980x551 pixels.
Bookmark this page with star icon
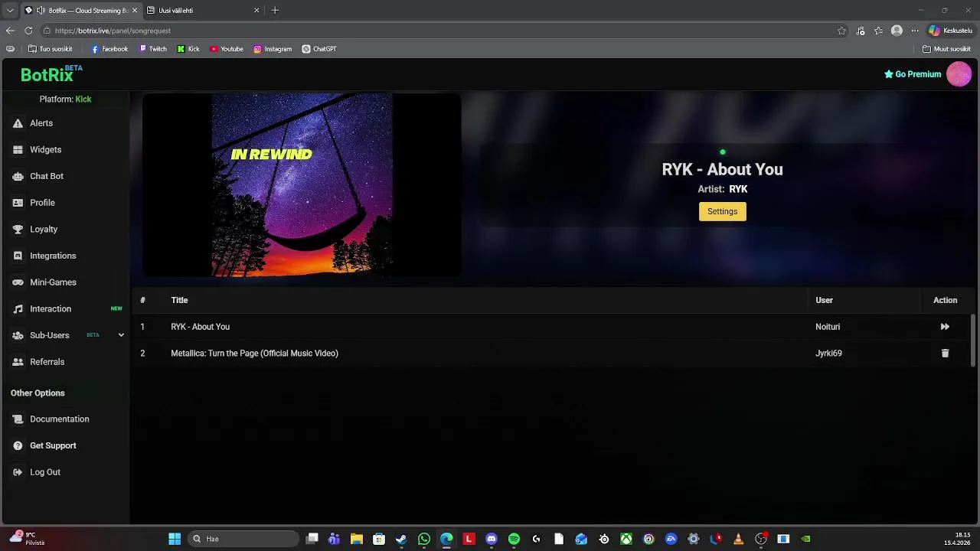[841, 31]
